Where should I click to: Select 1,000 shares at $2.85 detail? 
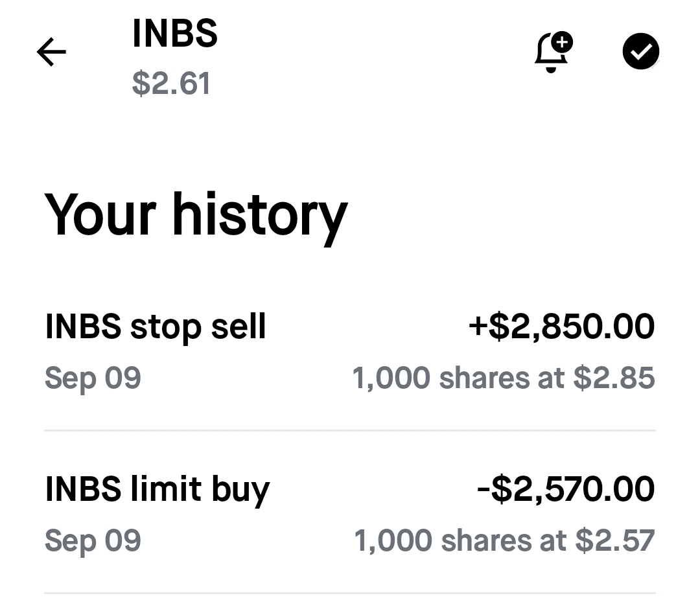(503, 378)
